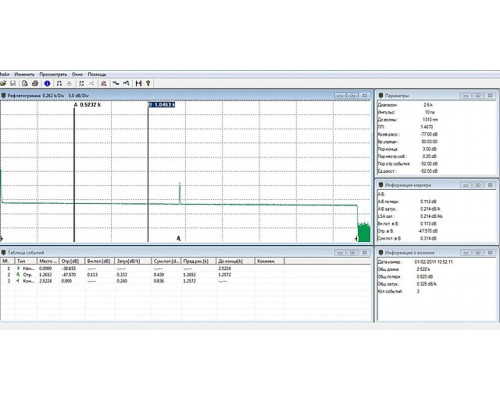Click the open file folder toolbar icon
Screen dimensions: 500x400
tap(3, 83)
